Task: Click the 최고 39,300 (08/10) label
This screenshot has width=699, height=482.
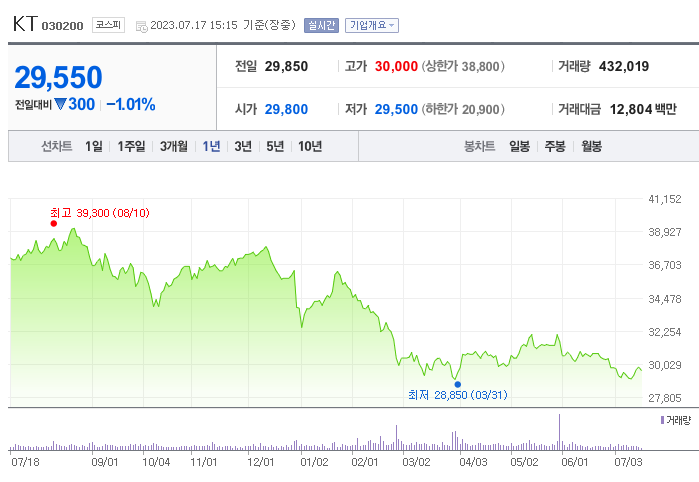Action: (100, 213)
